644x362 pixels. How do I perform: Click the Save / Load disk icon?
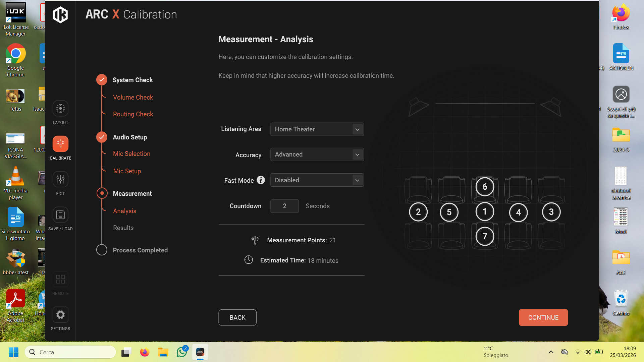tap(60, 215)
